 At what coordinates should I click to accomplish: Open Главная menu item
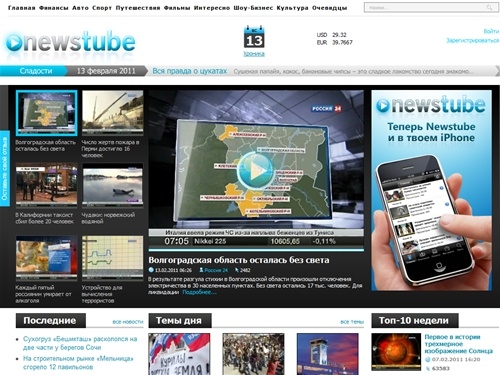[21, 8]
